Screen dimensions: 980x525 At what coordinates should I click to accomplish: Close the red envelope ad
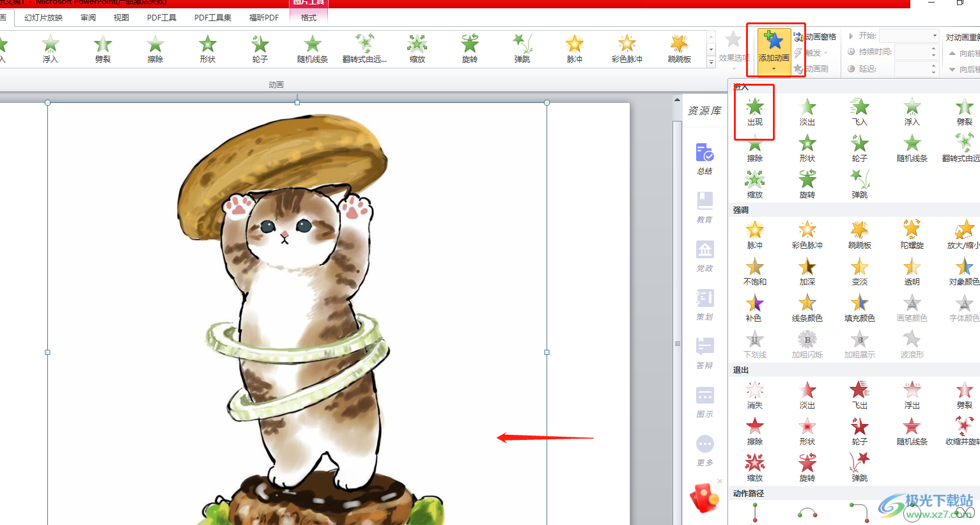click(x=720, y=482)
